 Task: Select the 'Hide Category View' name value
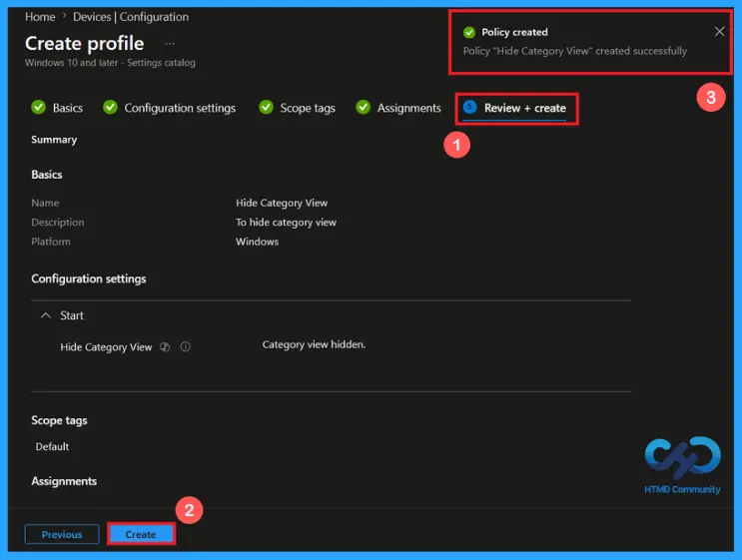282,203
